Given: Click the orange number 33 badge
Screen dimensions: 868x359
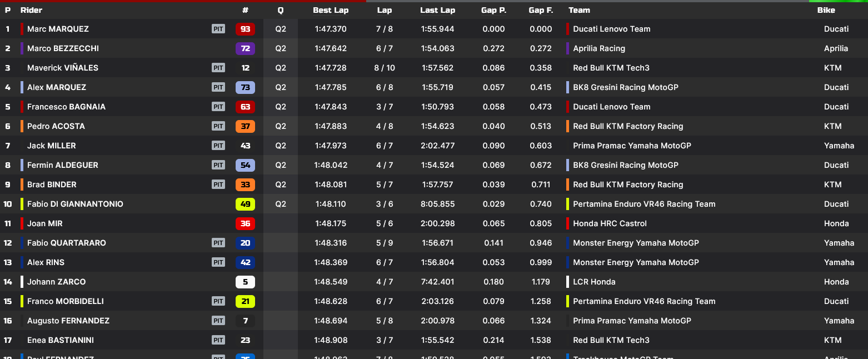Looking at the screenshot, I should click(245, 185).
